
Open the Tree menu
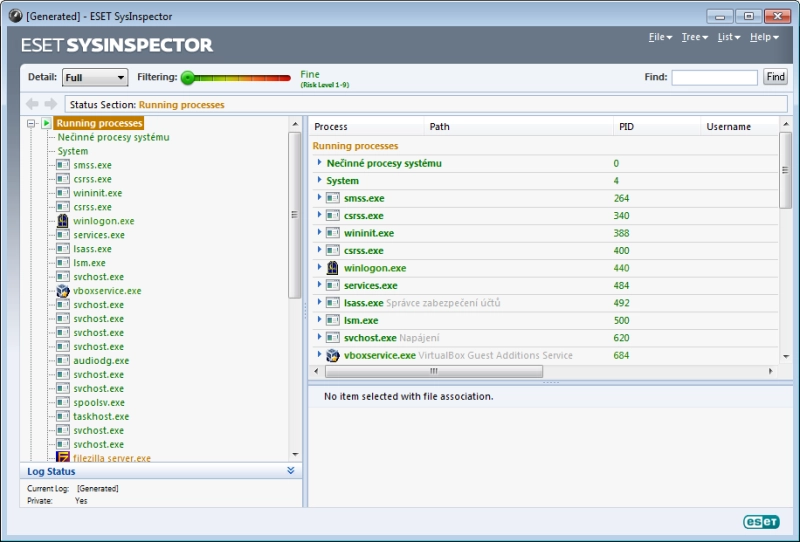click(x=694, y=37)
